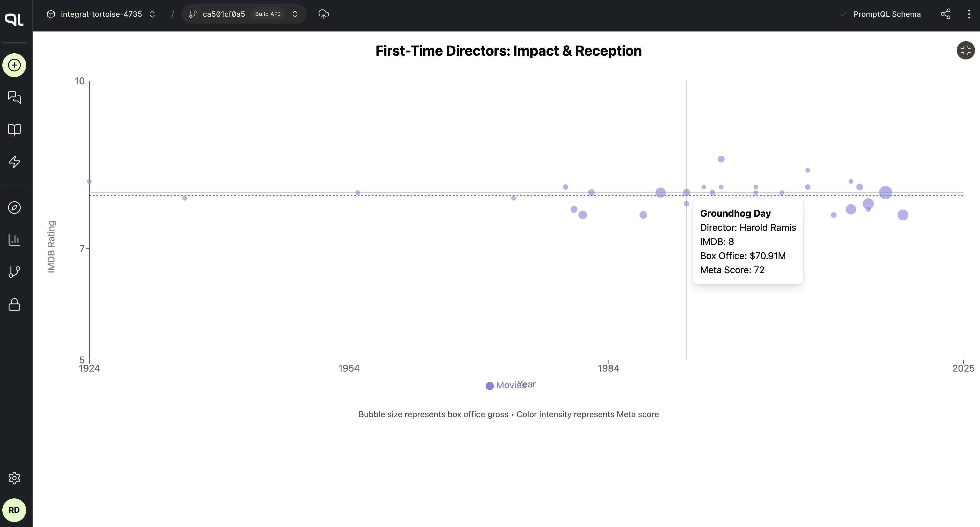This screenshot has height=527, width=980.
Task: Open the book documentation icon in sidebar
Action: tap(14, 130)
